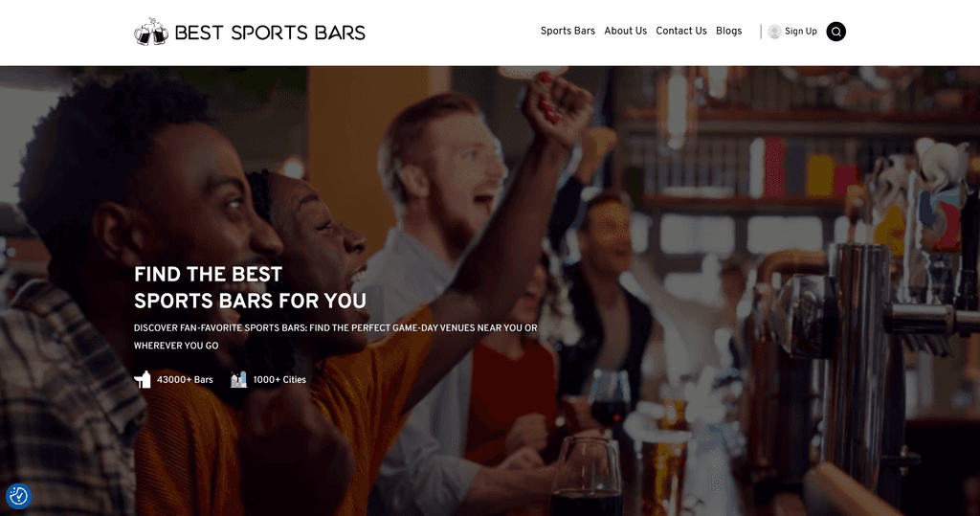980x516 pixels.
Task: Click the BEST SPORTS BARS title text
Action: click(x=270, y=33)
